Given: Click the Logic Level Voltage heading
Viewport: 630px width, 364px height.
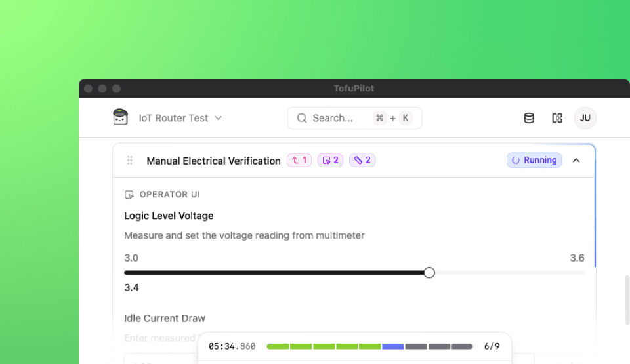Looking at the screenshot, I should pyautogui.click(x=169, y=216).
